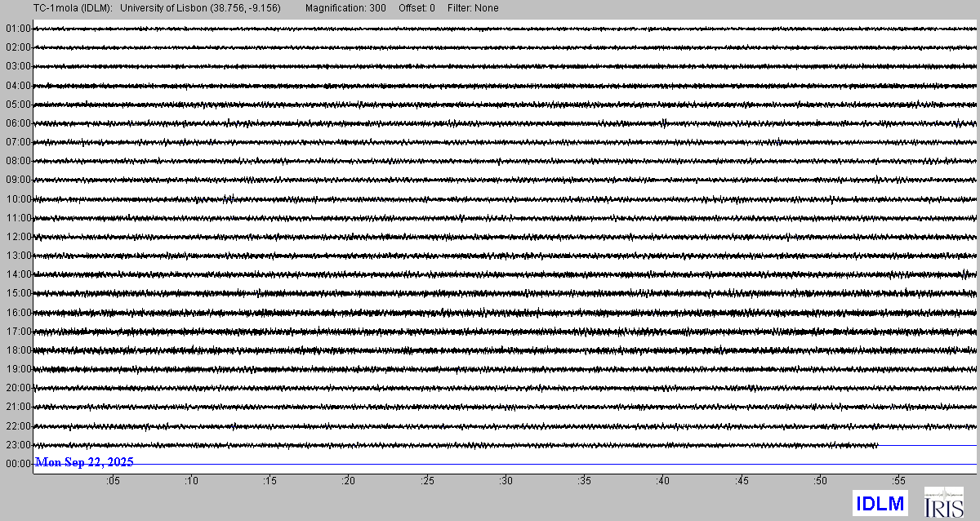Click the Filter: None header text
Image resolution: width=980 pixels, height=521 pixels.
click(x=473, y=8)
